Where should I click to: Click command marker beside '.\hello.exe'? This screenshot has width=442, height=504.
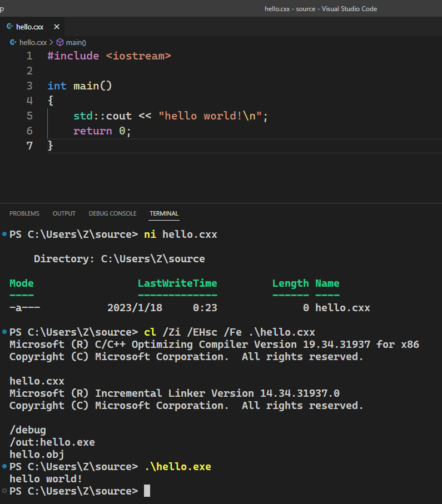[x=4, y=467]
